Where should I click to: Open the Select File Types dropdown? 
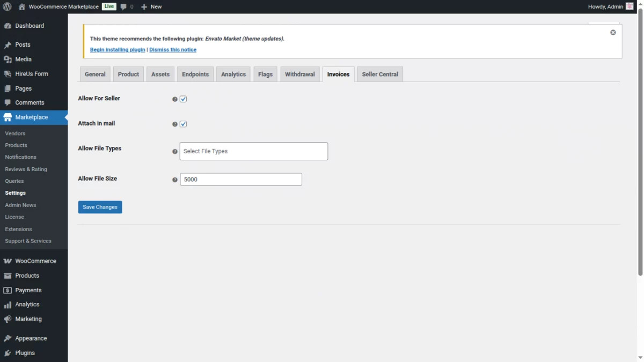pyautogui.click(x=254, y=151)
